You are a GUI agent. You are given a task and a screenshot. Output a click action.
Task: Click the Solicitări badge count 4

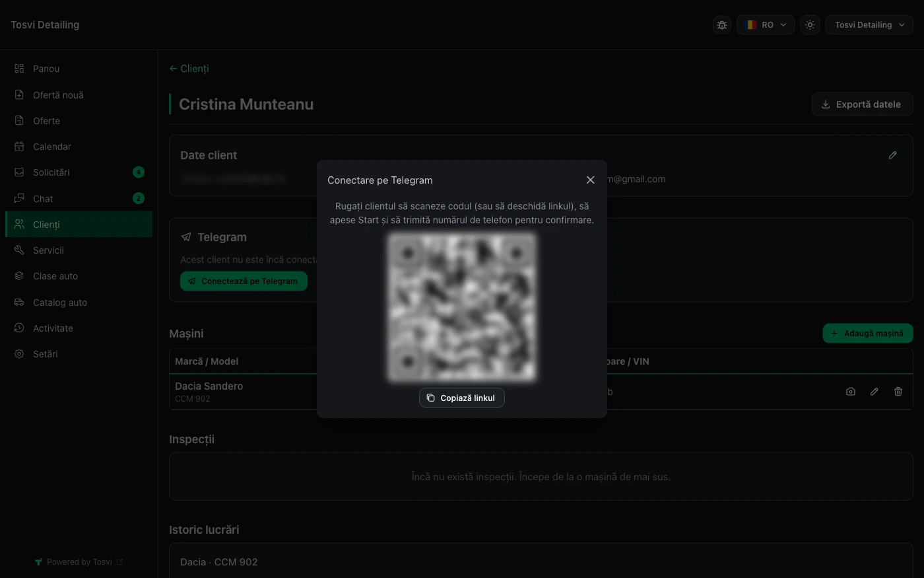[139, 172]
